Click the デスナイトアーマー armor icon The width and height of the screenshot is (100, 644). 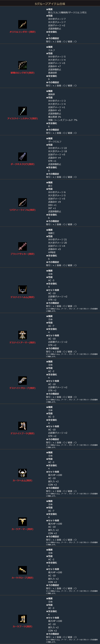point(22,335)
